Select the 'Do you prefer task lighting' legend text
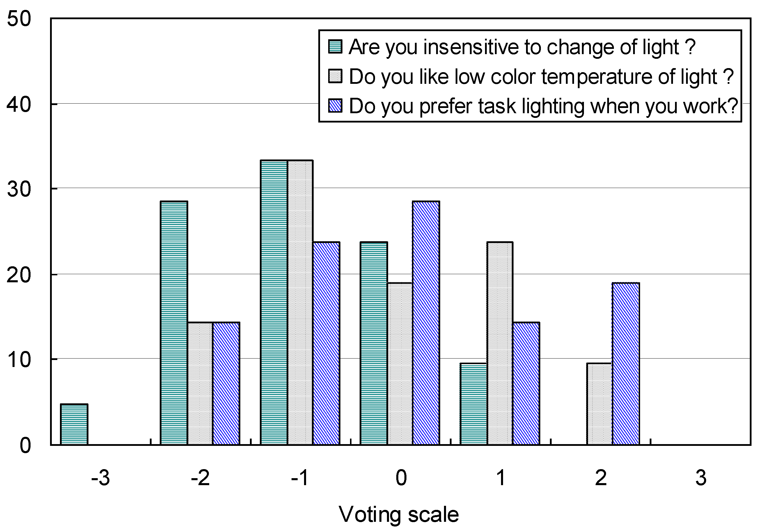Viewport: 762px width, 532px height. pos(543,106)
